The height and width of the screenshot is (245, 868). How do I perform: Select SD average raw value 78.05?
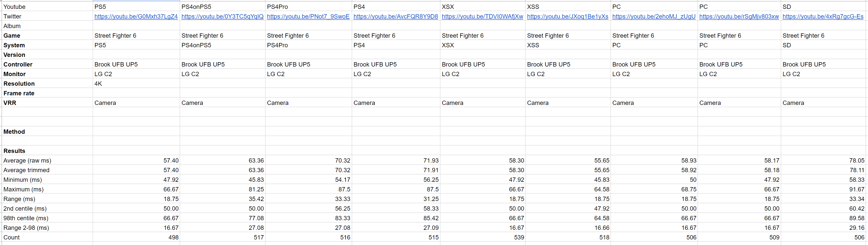pos(823,161)
